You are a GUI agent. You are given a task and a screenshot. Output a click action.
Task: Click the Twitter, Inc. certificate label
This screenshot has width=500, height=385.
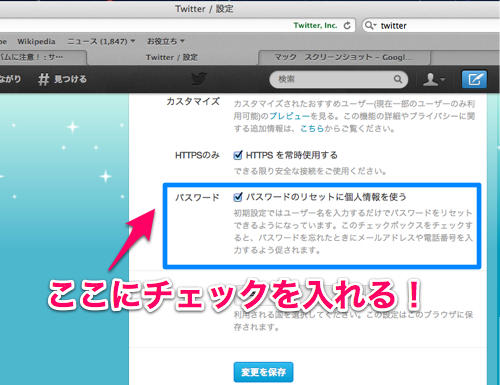(315, 25)
